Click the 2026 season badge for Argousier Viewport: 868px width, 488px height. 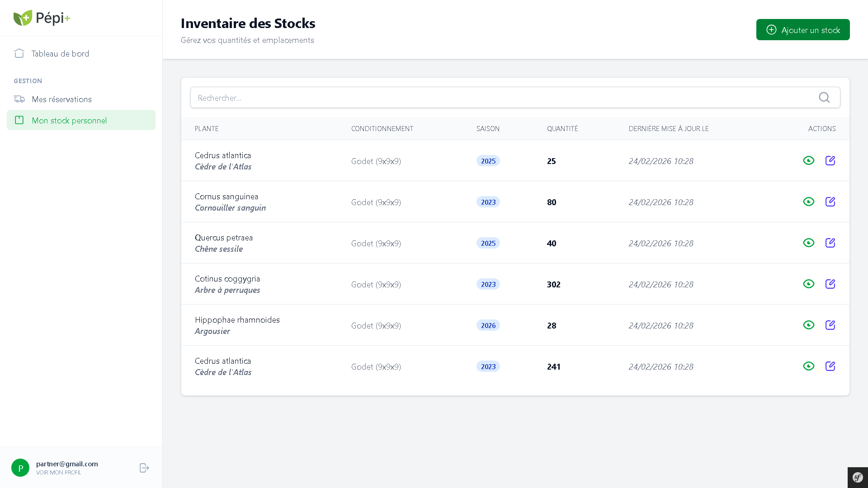tap(488, 325)
